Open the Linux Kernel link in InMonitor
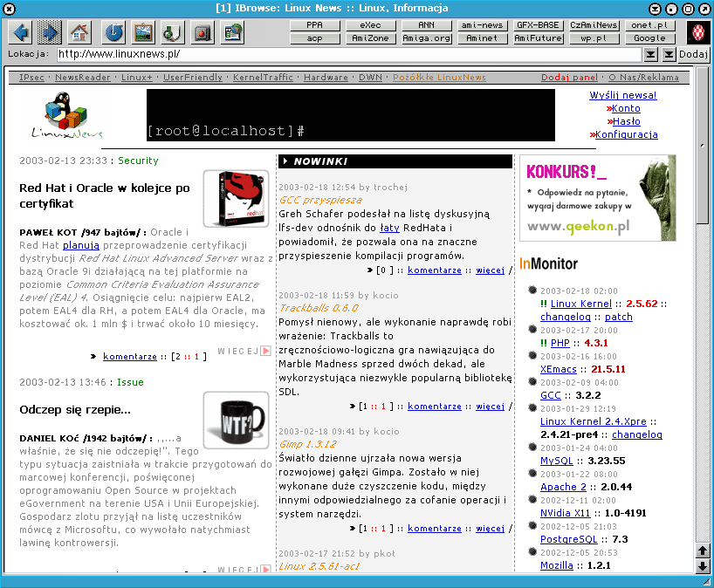The width and height of the screenshot is (714, 588). pyautogui.click(x=581, y=304)
